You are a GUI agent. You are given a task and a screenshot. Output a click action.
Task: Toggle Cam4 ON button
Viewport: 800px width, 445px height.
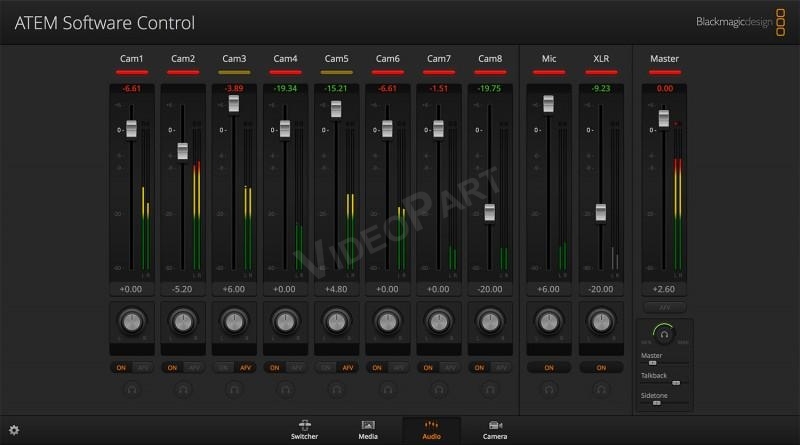coord(274,367)
